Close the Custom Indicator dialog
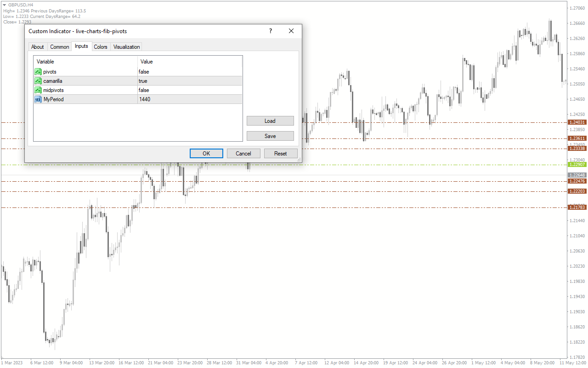This screenshot has height=368, width=588. coord(291,31)
